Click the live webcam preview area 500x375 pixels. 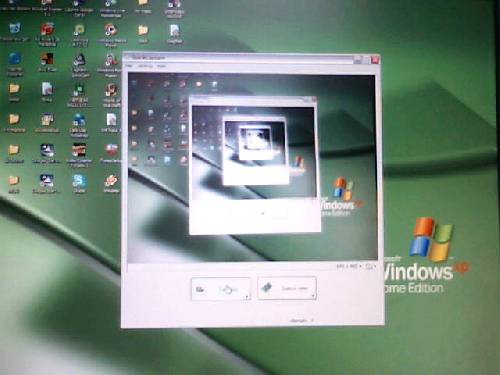253,168
